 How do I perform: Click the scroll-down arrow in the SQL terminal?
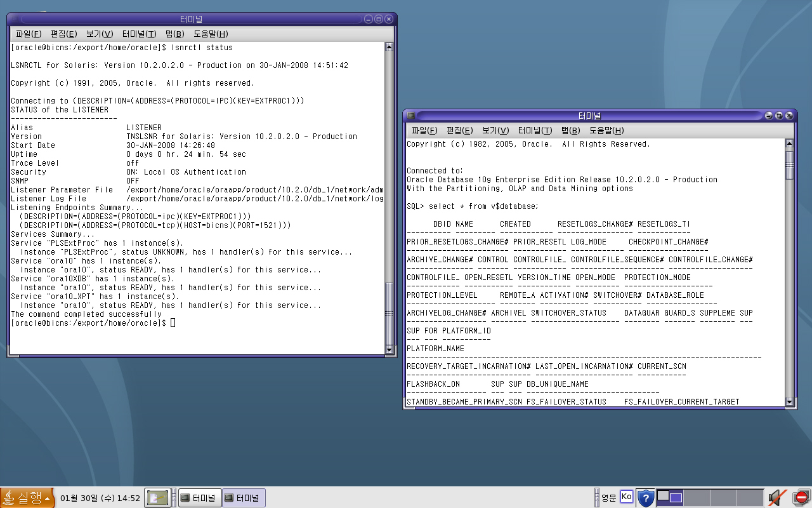click(789, 401)
